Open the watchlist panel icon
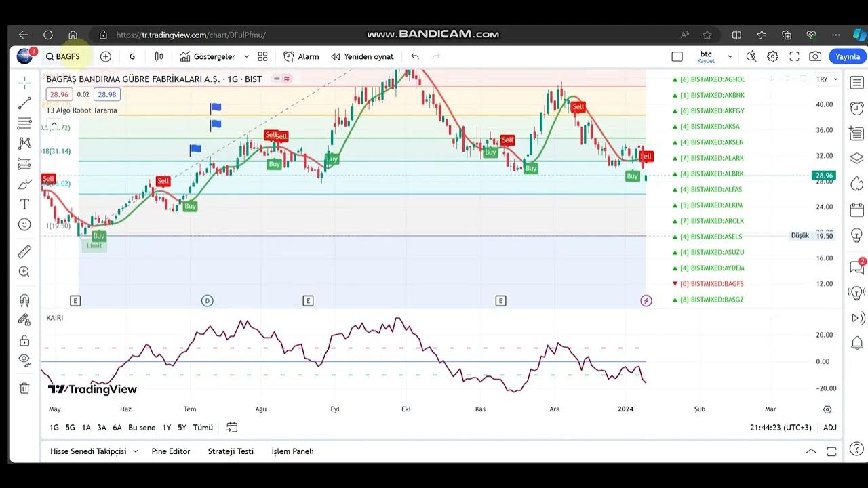868x488 pixels. pos(856,83)
